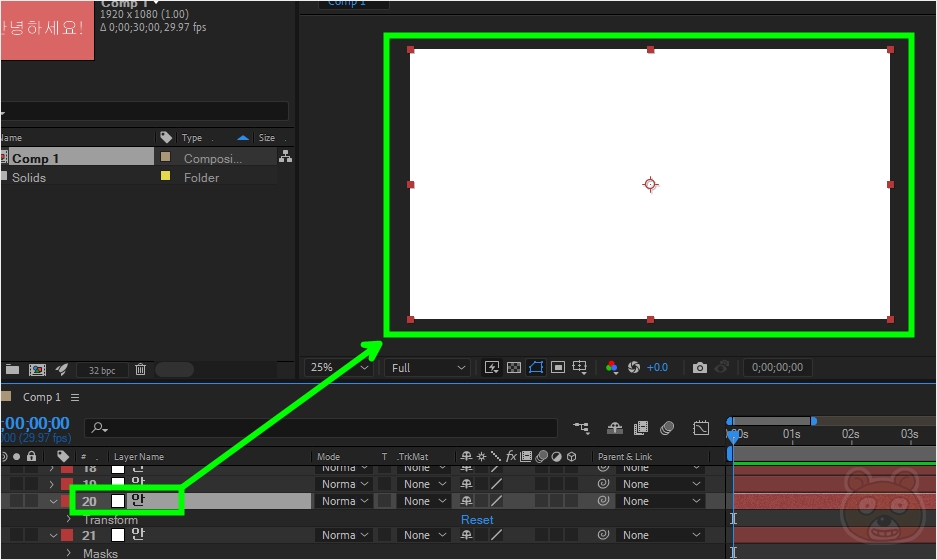
Task: Reset layer 20 Transform properties
Action: [x=477, y=519]
